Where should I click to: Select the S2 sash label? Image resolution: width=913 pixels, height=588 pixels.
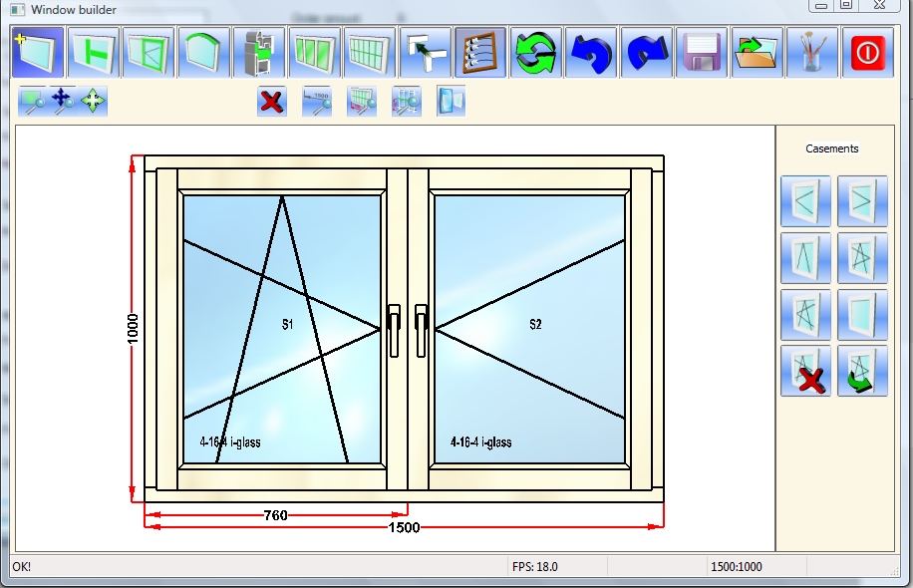tap(535, 324)
